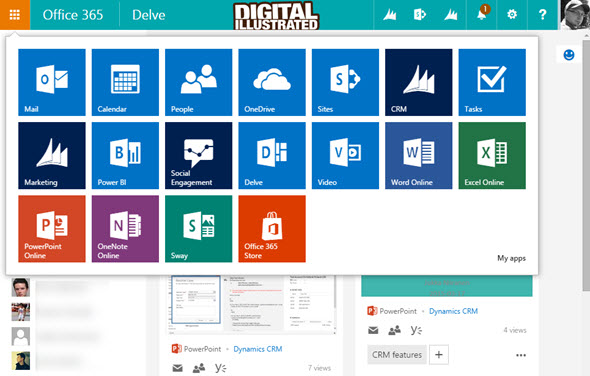Click the Delve header label
590x376 pixels.
[149, 15]
